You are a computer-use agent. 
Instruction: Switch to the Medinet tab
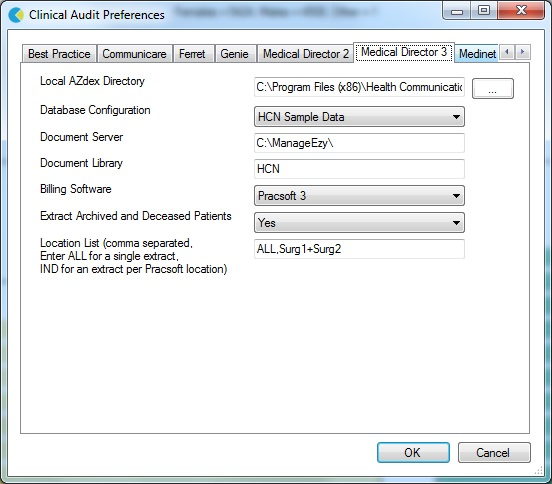pos(477,54)
